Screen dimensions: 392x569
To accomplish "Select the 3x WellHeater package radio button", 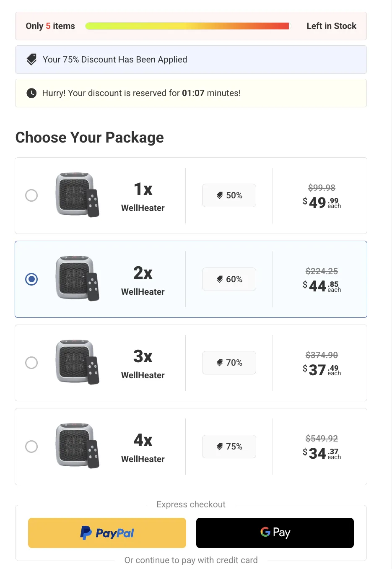I will coord(31,363).
